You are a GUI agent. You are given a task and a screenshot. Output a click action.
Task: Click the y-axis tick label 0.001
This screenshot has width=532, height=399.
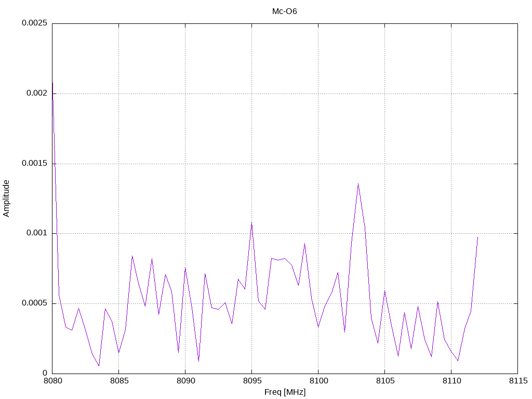37,233
